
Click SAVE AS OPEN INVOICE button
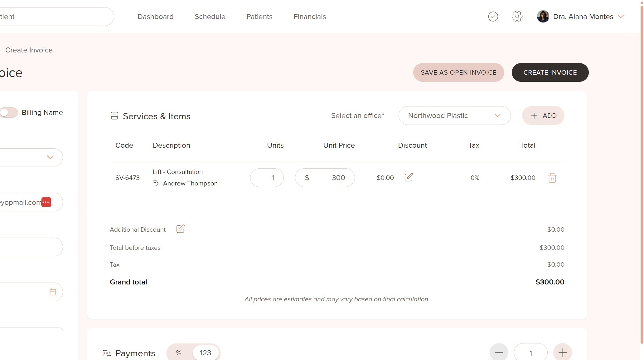458,72
